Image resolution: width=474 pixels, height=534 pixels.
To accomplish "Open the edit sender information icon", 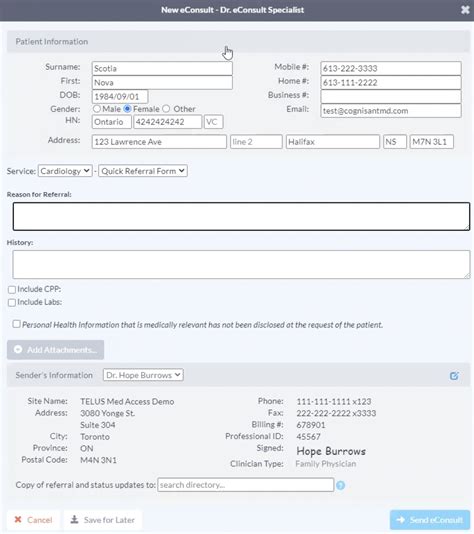I will point(454,376).
